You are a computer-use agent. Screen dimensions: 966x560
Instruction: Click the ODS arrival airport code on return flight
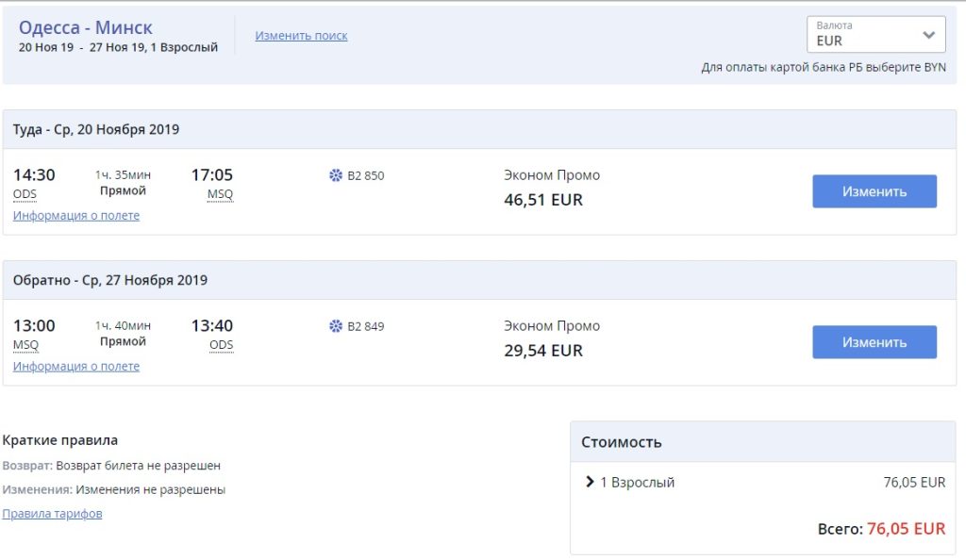[221, 345]
